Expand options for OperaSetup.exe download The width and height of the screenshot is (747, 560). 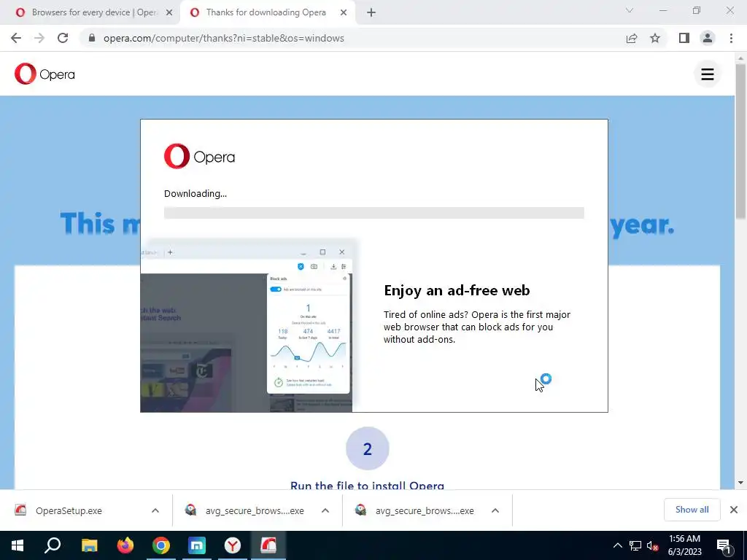[x=155, y=510]
